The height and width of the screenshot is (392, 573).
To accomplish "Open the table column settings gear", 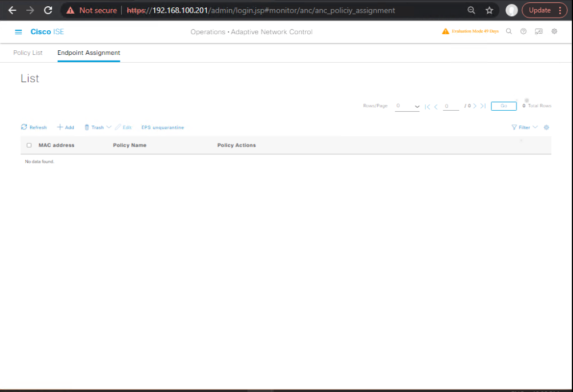I will [546, 127].
